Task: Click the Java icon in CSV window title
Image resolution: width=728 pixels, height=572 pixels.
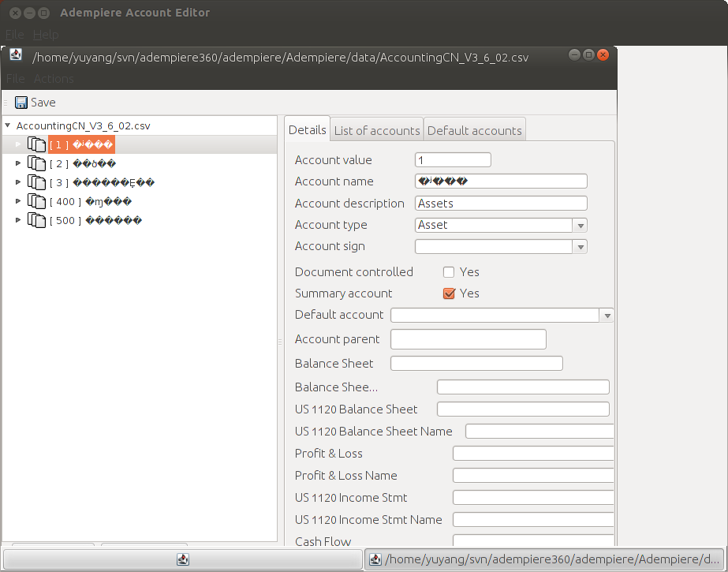Action: coord(16,54)
